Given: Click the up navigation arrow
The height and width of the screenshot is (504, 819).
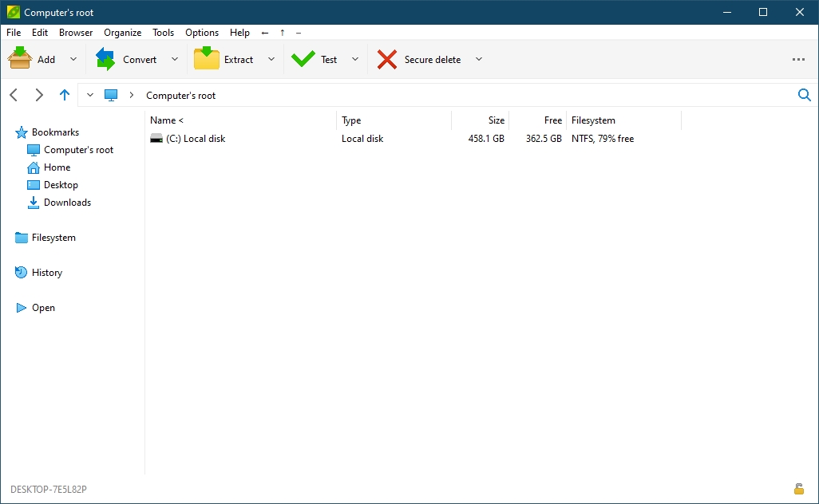Looking at the screenshot, I should coord(65,94).
